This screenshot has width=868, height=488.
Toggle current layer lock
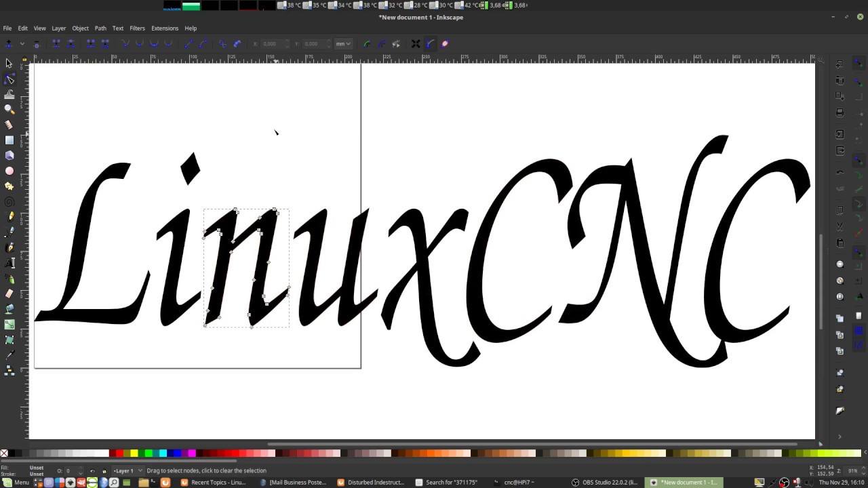(x=104, y=470)
